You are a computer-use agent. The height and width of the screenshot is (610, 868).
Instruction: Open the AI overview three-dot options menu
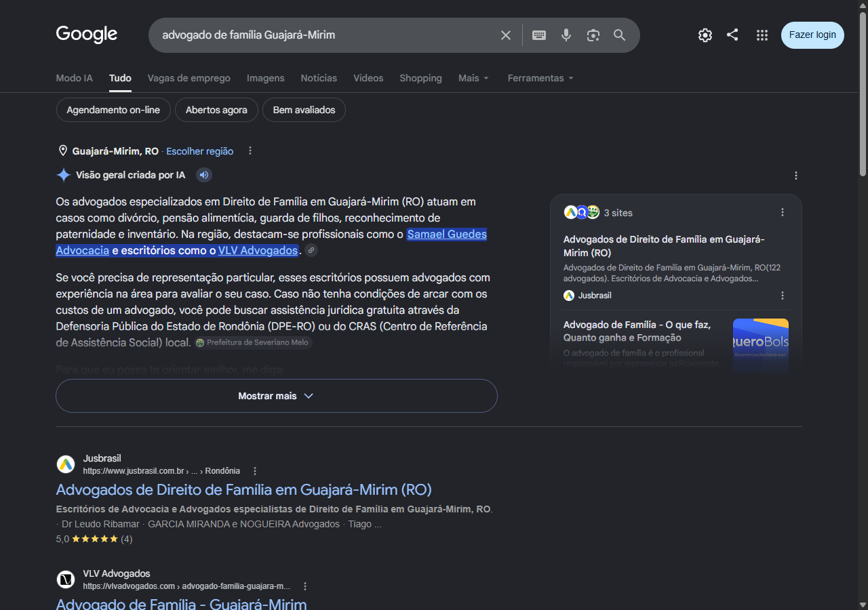click(x=796, y=176)
